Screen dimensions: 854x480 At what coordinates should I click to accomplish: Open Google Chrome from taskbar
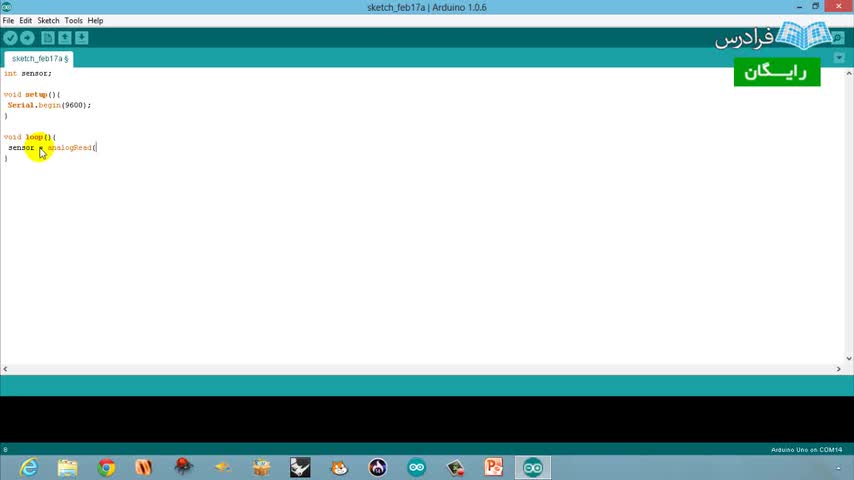106,467
